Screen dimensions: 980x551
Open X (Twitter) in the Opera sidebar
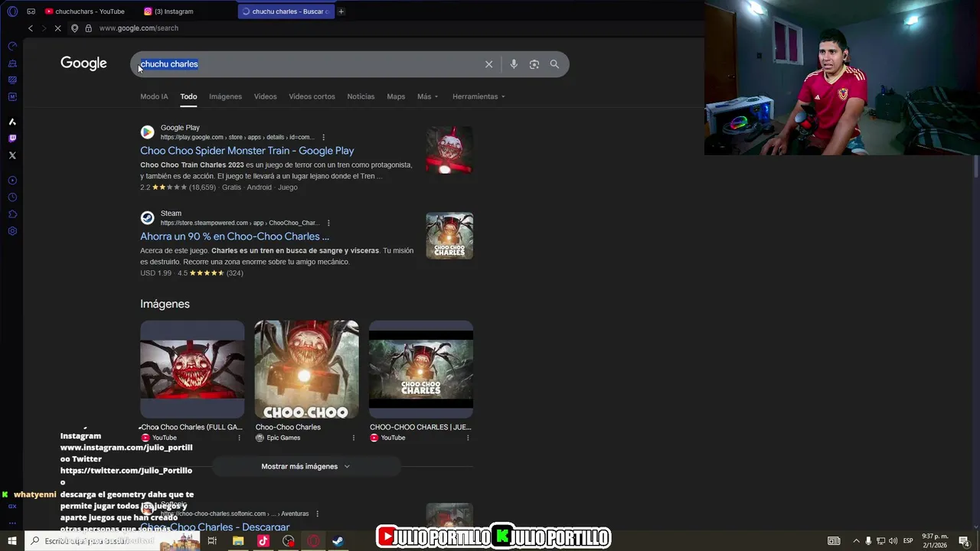pyautogui.click(x=12, y=155)
